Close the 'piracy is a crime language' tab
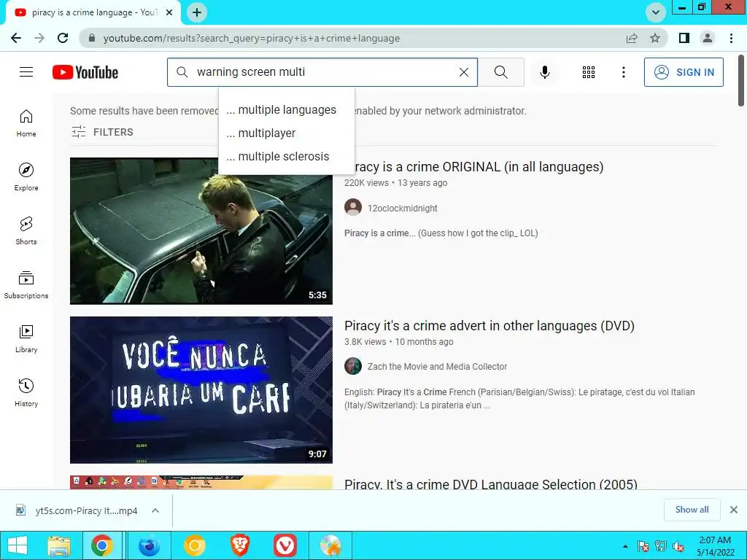The image size is (747, 560). [169, 12]
